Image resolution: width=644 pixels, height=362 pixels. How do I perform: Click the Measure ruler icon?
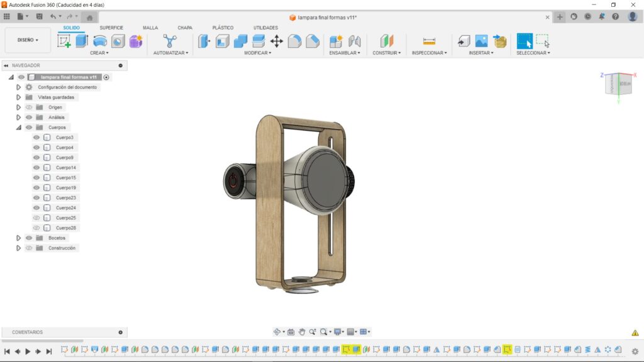429,41
